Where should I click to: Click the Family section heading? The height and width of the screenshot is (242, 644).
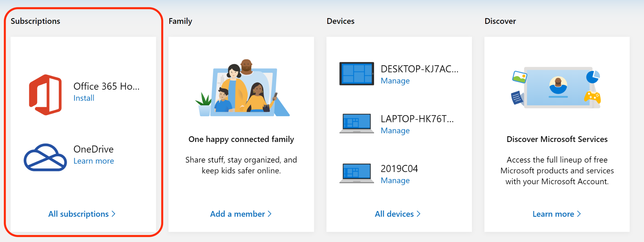click(180, 21)
